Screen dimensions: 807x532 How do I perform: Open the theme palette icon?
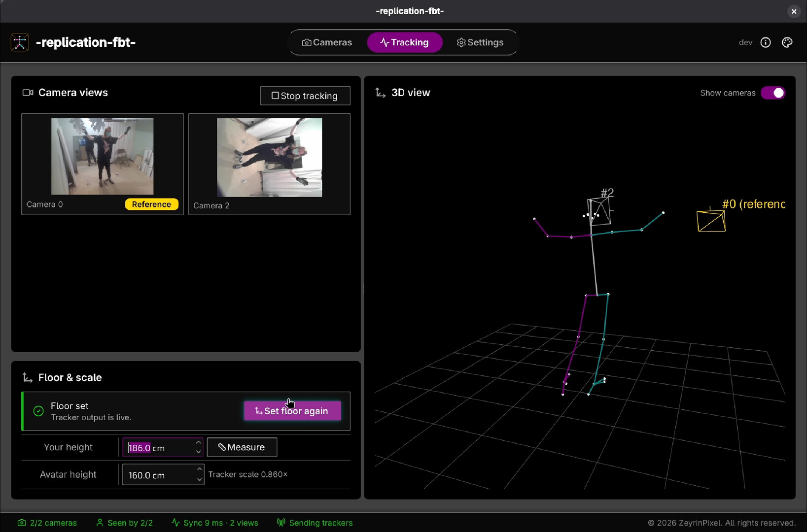click(787, 42)
